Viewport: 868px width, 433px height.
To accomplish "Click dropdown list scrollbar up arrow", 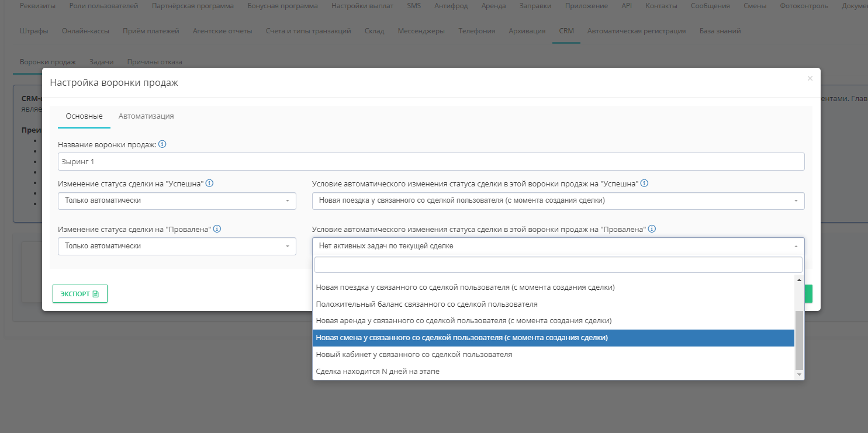I will click(x=800, y=280).
